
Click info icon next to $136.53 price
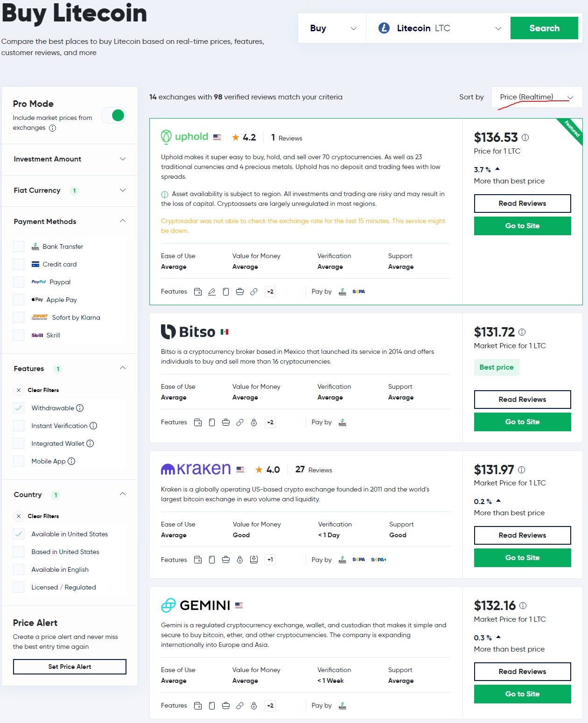pos(525,138)
